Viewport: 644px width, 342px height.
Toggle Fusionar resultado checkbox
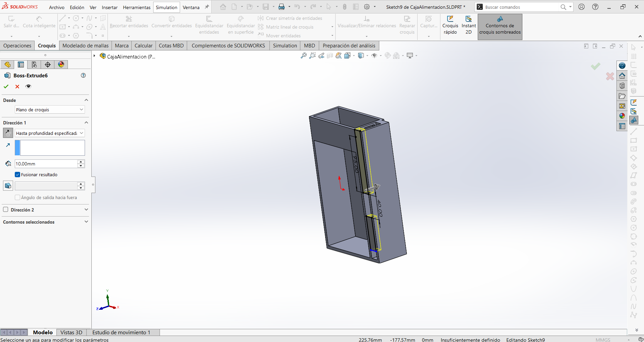point(17,175)
